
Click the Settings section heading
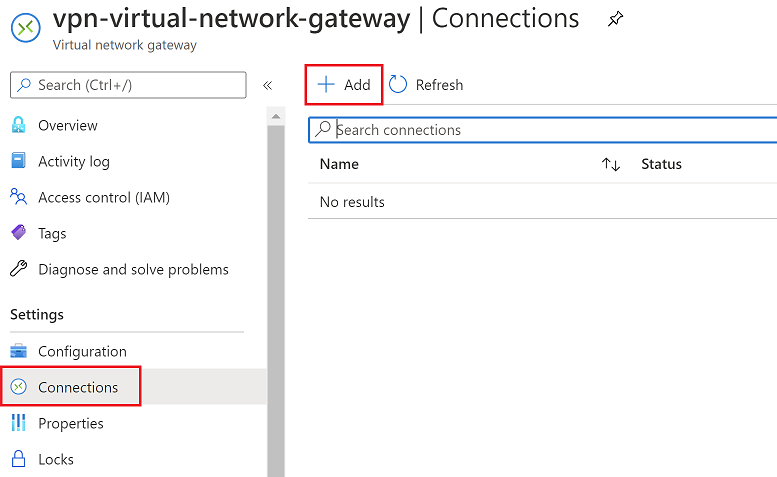(37, 315)
